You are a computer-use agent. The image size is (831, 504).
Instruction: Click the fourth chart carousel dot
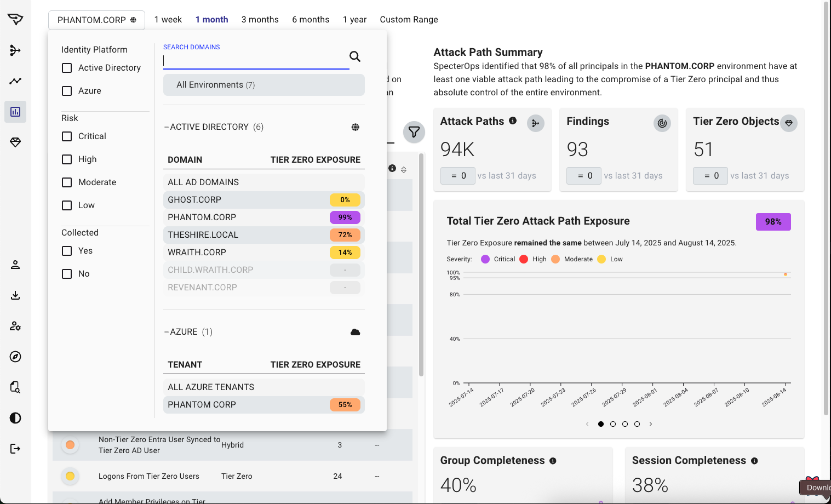637,424
